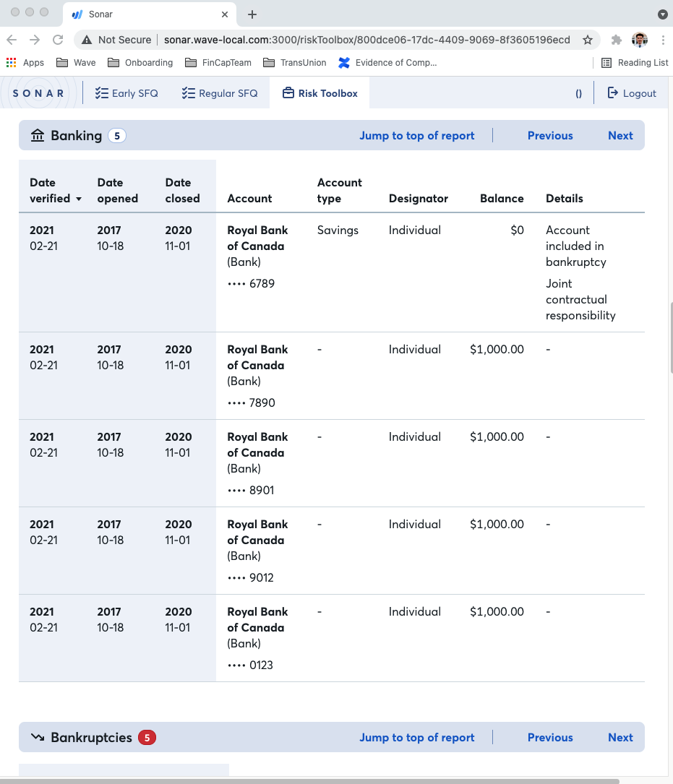This screenshot has height=784, width=673.
Task: Switch to the Early SFQ tab
Action: pyautogui.click(x=127, y=93)
